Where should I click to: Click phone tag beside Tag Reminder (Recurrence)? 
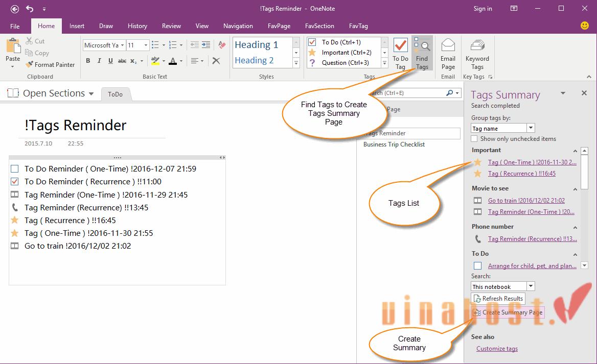[x=14, y=207]
